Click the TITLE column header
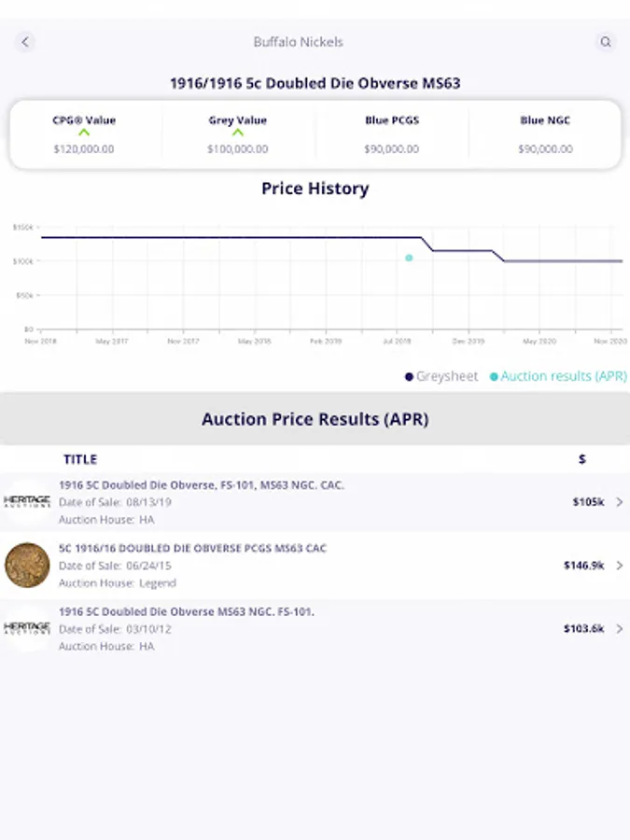This screenshot has height=840, width=630. (80, 459)
